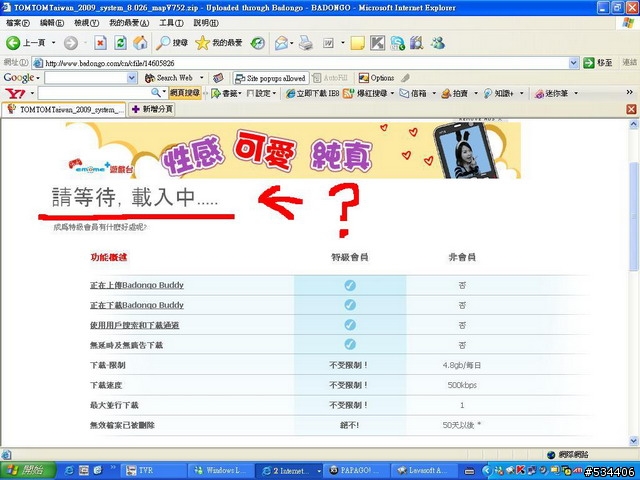Click the Yahoo toolbar search field
640x480 pixels.
pos(94,93)
